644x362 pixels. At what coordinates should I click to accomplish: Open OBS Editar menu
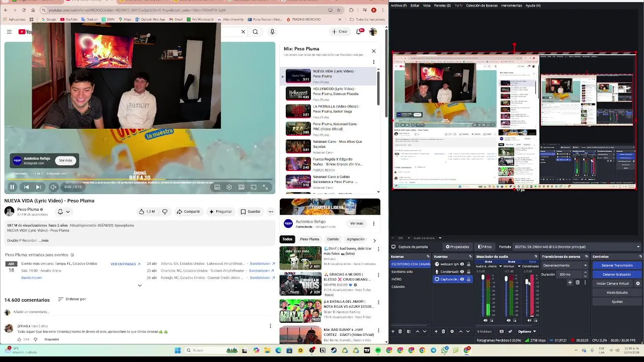coord(415,6)
